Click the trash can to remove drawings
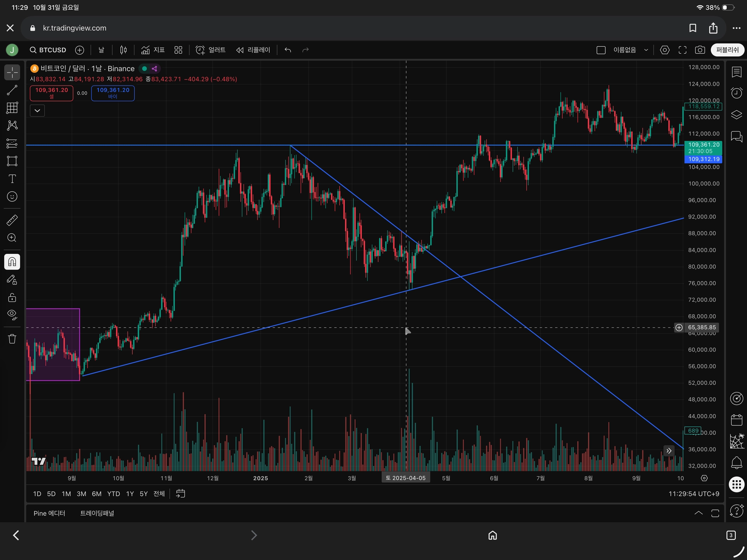This screenshot has width=747, height=560. [12, 339]
